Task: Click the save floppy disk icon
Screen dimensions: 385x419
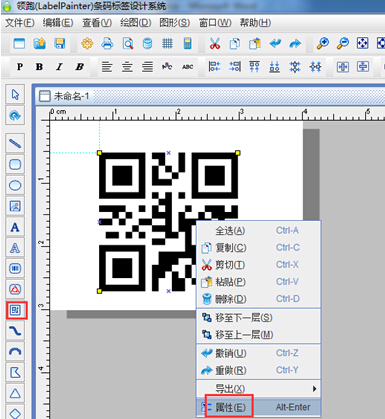Action: click(x=60, y=44)
